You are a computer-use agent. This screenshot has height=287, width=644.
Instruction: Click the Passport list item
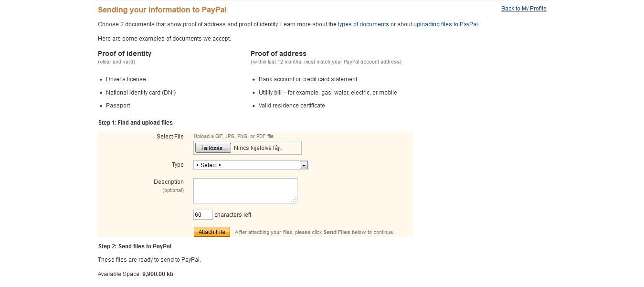coord(118,106)
